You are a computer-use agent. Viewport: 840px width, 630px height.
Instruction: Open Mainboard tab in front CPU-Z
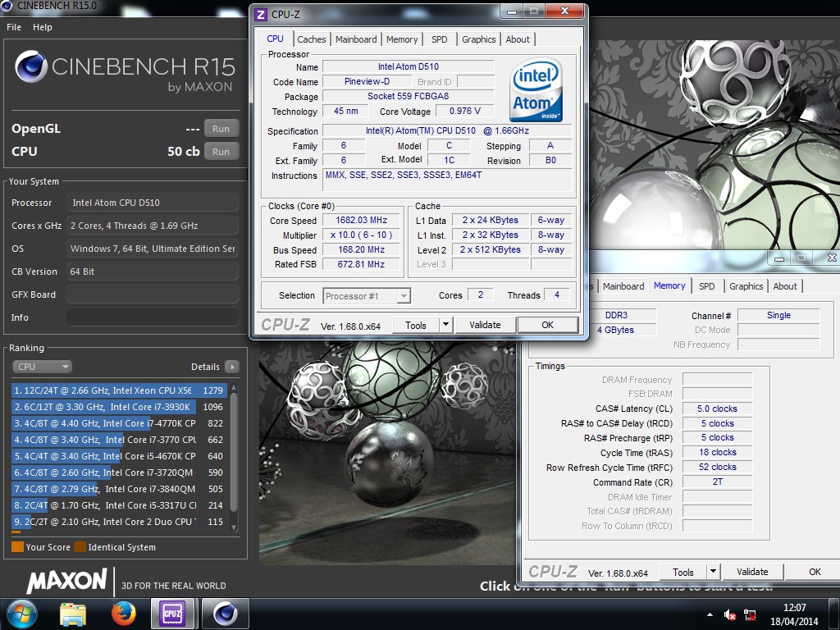356,39
